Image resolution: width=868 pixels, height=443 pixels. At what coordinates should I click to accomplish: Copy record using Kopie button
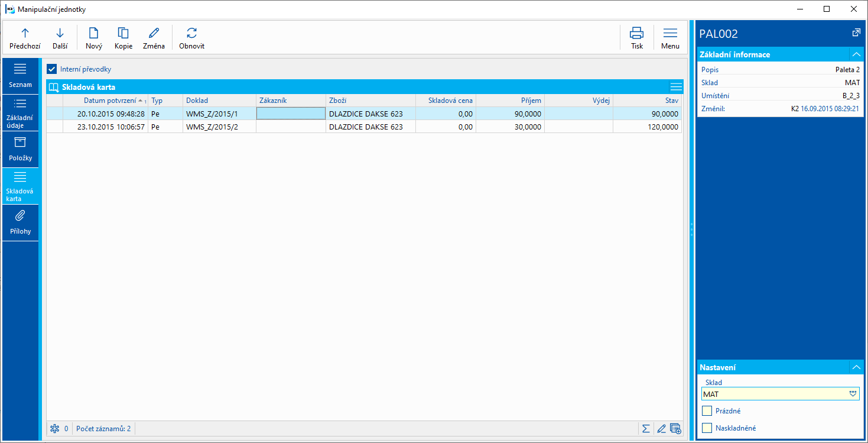(x=123, y=38)
